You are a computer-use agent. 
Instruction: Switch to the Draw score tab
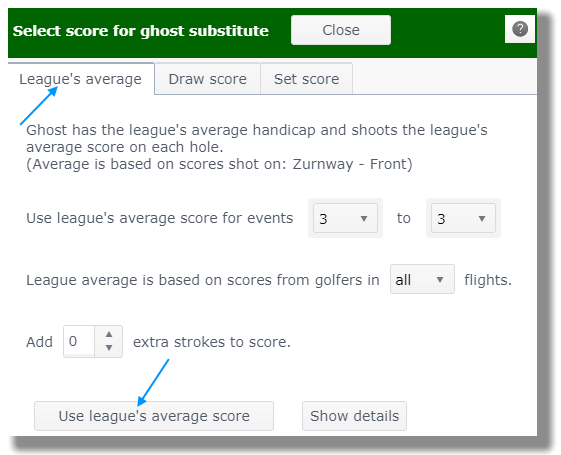[x=208, y=79]
